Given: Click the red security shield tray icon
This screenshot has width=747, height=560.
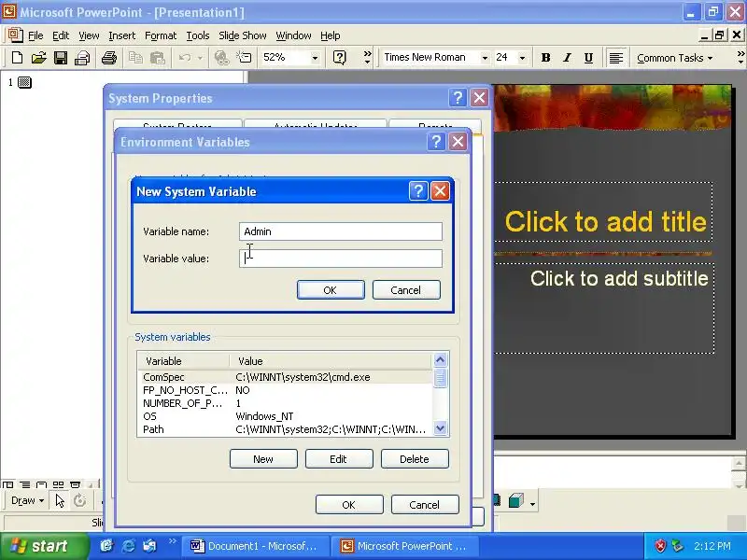Looking at the screenshot, I should click(660, 546).
